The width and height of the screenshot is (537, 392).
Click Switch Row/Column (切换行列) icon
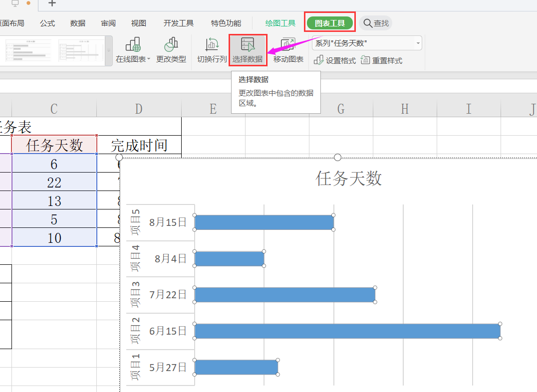tap(212, 44)
